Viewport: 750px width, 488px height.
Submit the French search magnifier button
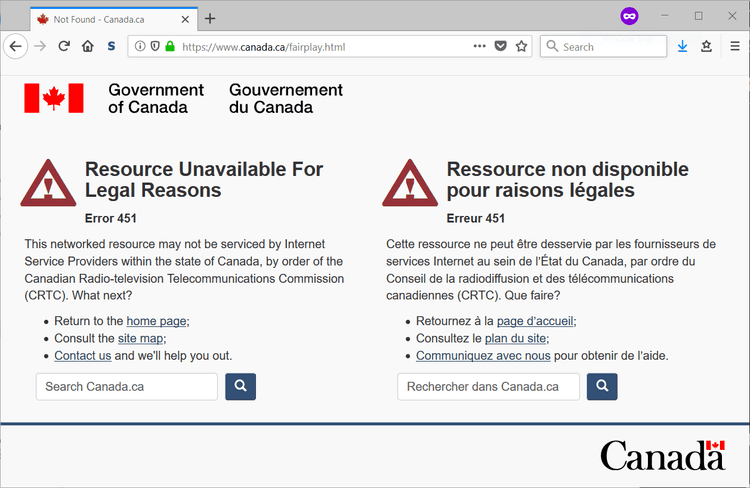[x=602, y=387]
